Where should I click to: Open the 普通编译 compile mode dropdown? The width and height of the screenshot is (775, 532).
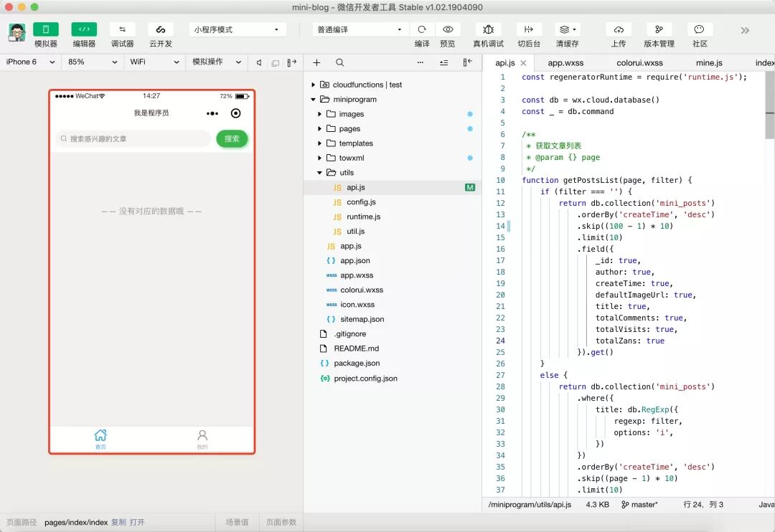tap(360, 29)
